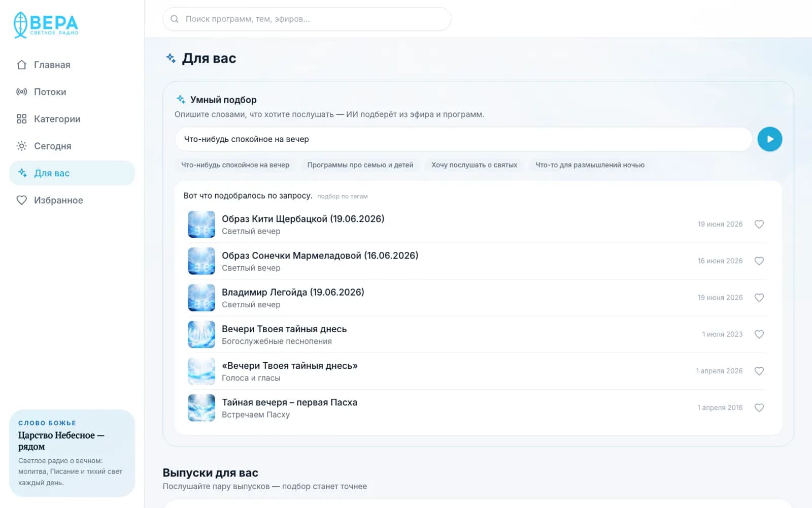Click date '1 июля 2023'
This screenshot has height=508, width=812.
722,334
